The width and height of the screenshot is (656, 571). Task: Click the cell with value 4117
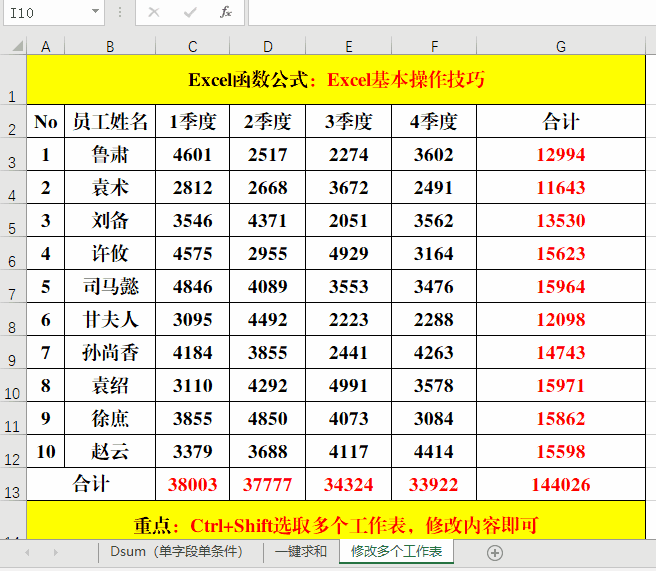click(x=348, y=451)
